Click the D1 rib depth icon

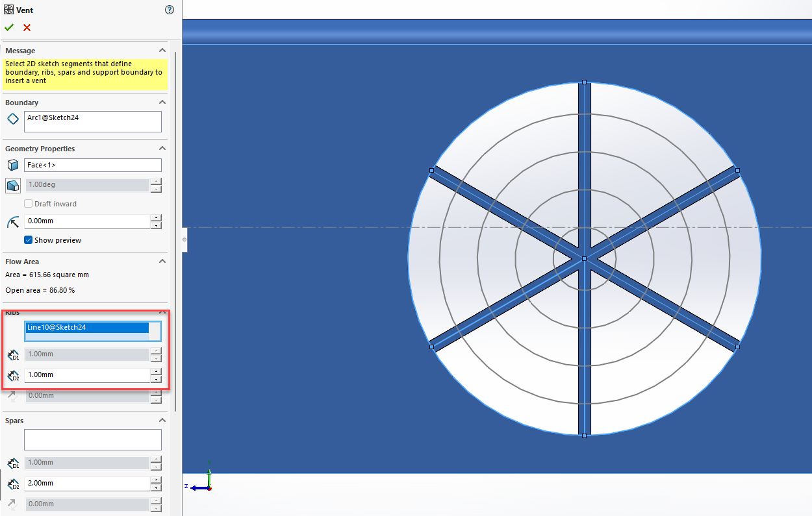[13, 354]
